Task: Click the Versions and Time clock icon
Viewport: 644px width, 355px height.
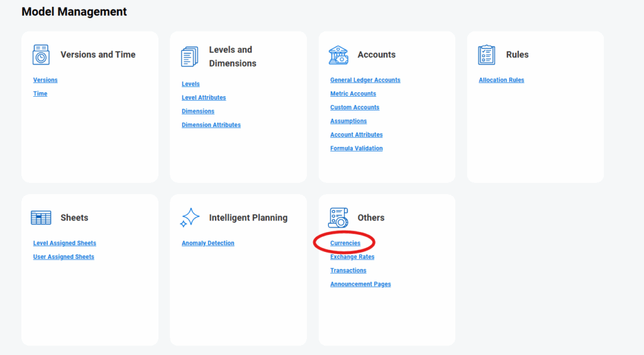Action: click(41, 55)
